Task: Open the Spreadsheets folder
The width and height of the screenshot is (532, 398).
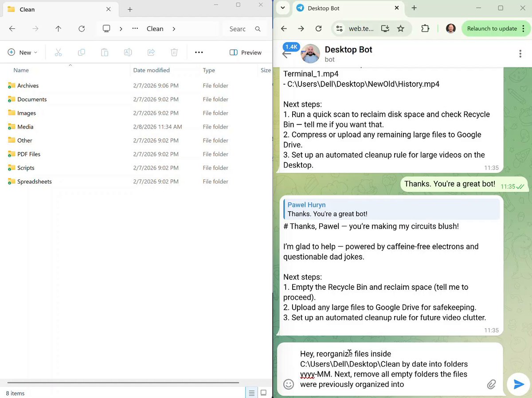Action: pyautogui.click(x=34, y=182)
